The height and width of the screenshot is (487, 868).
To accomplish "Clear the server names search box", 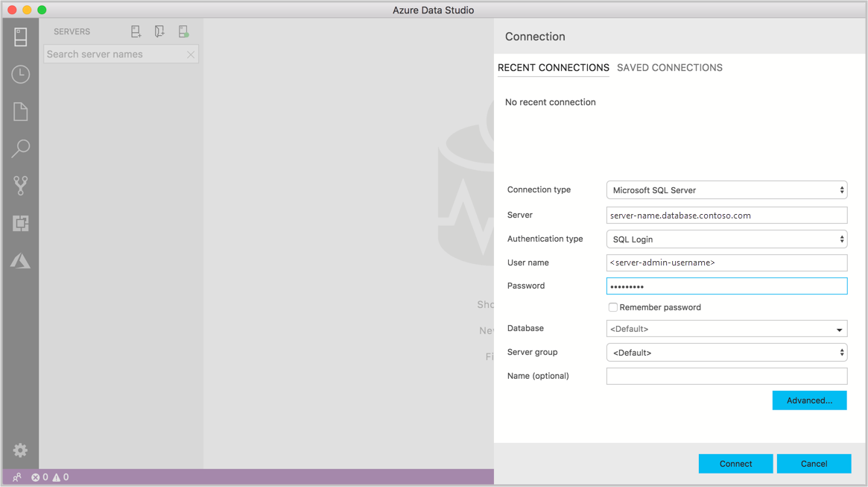I will 191,54.
